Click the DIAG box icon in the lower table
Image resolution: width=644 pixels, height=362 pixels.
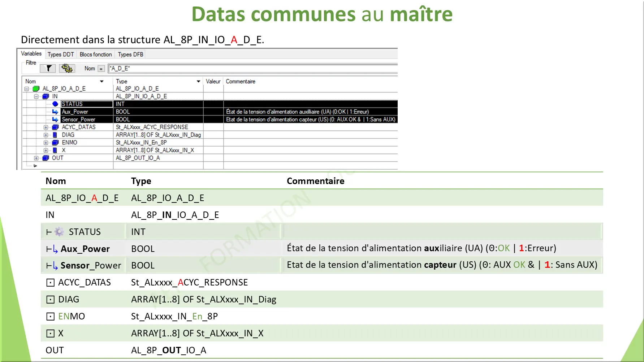coord(51,300)
